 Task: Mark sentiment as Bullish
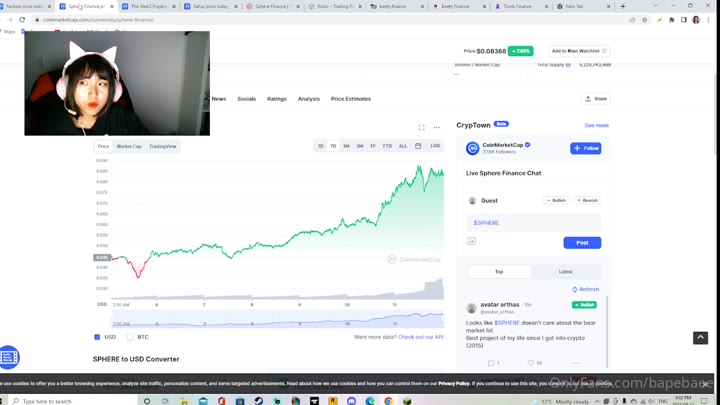pos(556,201)
